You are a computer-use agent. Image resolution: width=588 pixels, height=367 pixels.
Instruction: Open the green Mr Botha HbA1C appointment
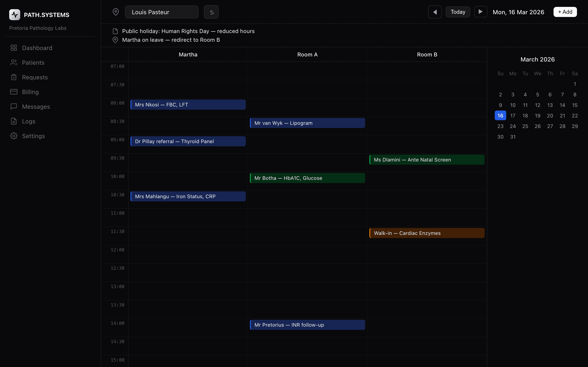point(307,178)
